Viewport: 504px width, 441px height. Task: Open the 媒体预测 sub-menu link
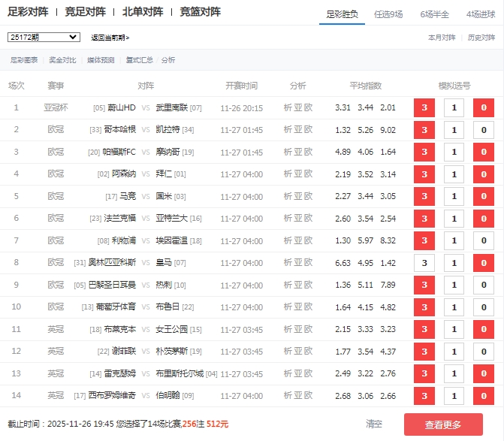pos(101,60)
